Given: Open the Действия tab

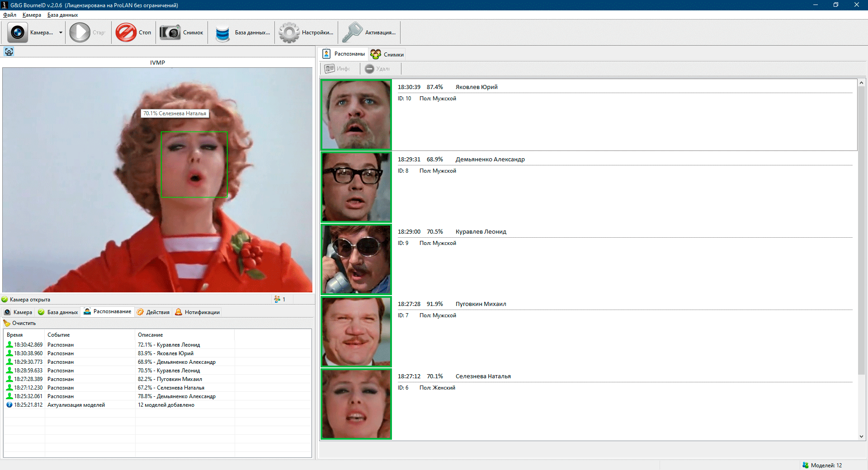Looking at the screenshot, I should [x=153, y=312].
